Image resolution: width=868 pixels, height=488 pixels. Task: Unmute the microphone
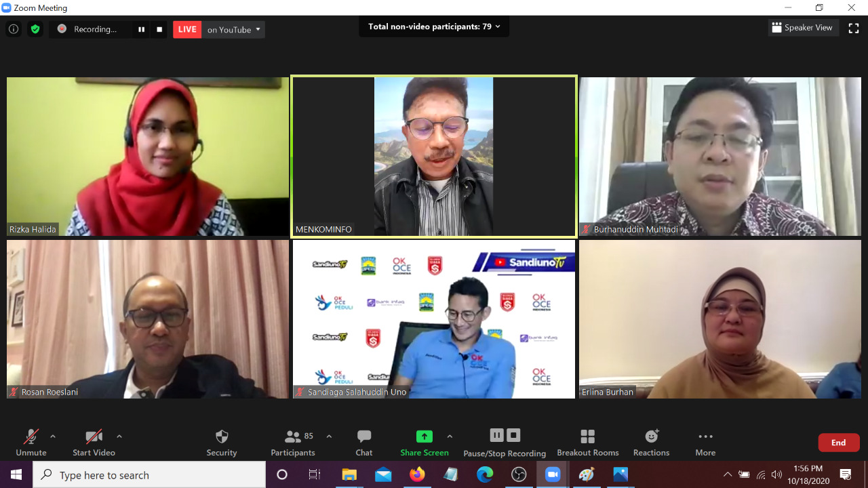click(31, 443)
